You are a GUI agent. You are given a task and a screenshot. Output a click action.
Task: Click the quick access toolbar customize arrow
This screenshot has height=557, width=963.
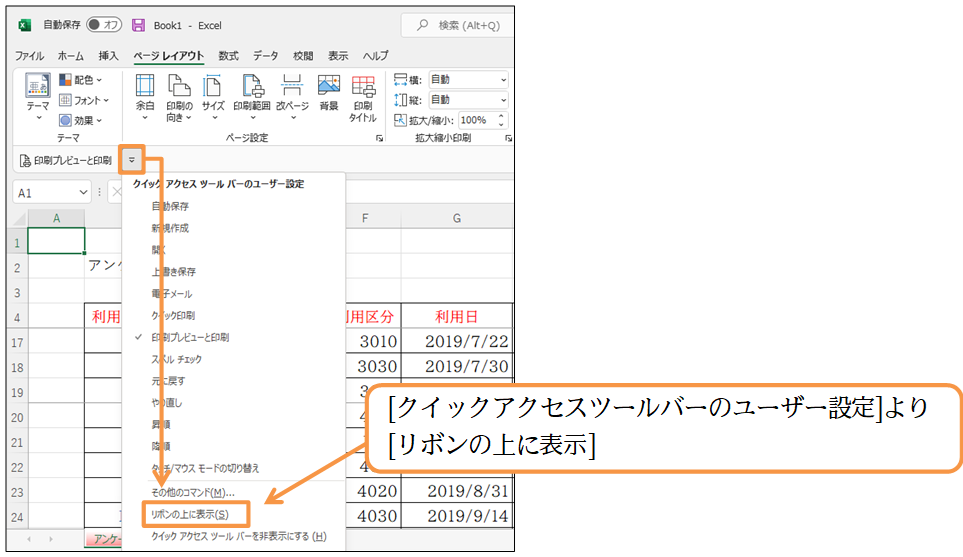tap(131, 160)
